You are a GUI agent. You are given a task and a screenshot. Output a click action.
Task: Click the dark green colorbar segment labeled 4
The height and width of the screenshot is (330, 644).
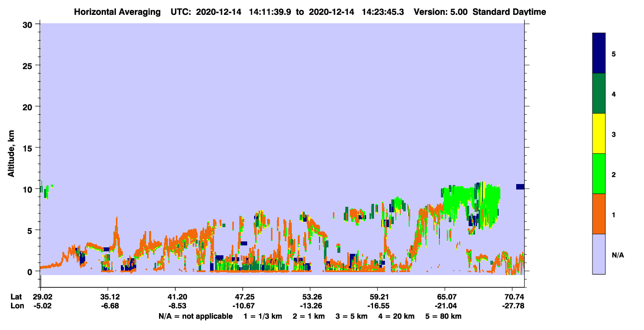pos(599,94)
